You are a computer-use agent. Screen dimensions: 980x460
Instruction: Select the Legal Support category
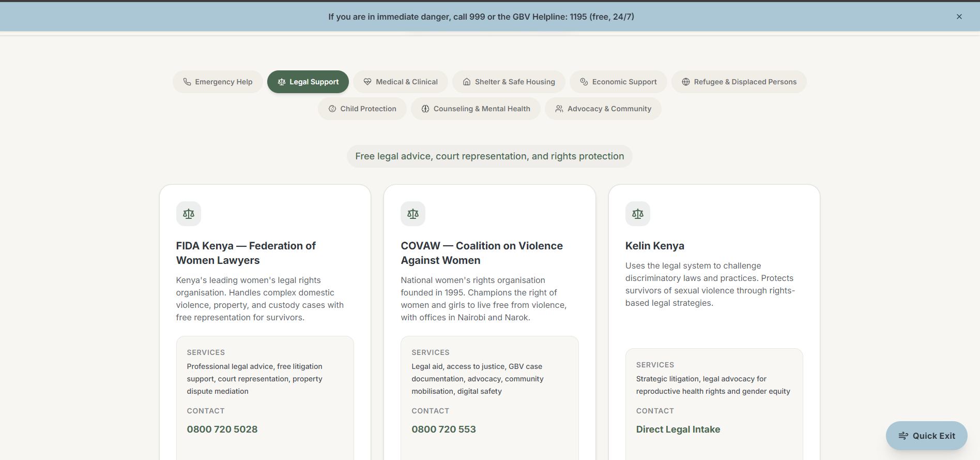pos(308,82)
